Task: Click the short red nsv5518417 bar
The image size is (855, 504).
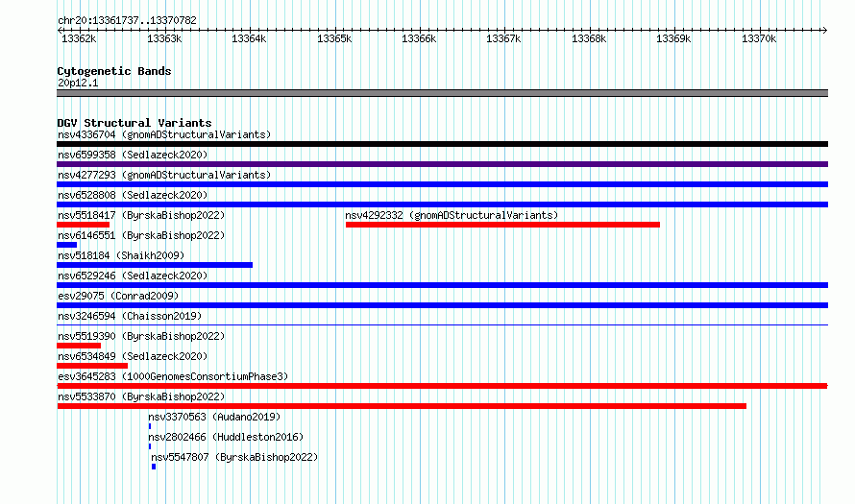Action: pyautogui.click(x=83, y=225)
